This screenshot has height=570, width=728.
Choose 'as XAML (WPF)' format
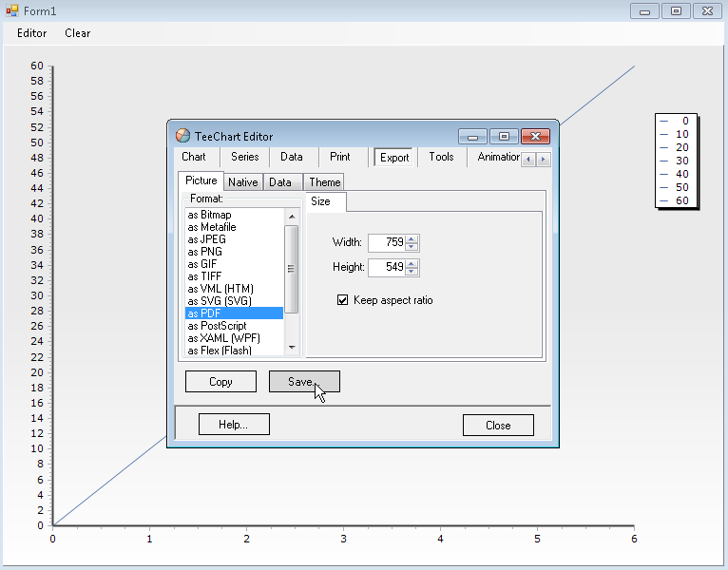click(234, 338)
